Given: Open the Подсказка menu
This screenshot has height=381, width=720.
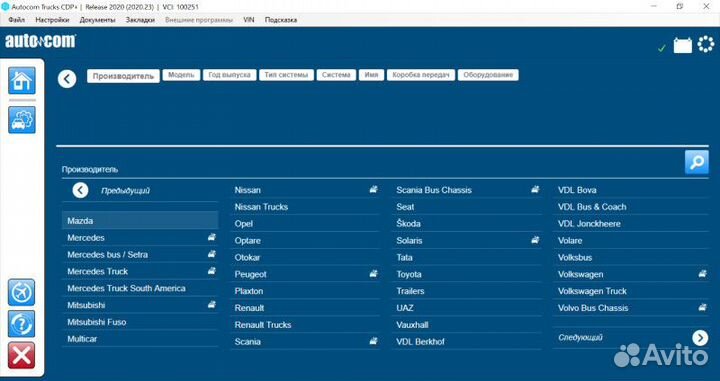Looking at the screenshot, I should click(x=281, y=20).
